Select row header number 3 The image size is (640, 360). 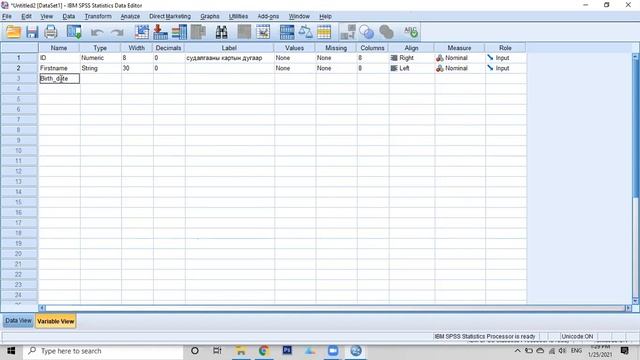19,78
